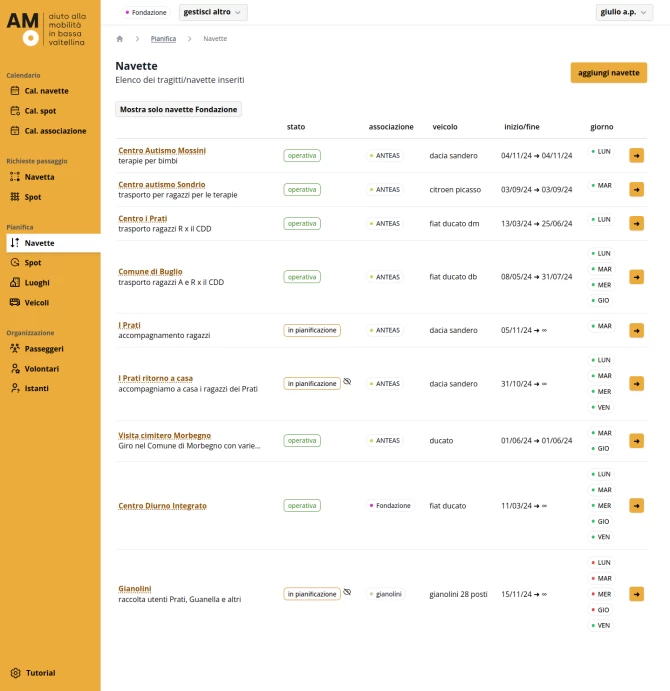Click the home breadcrumb icon
The height and width of the screenshot is (691, 670).
[120, 39]
